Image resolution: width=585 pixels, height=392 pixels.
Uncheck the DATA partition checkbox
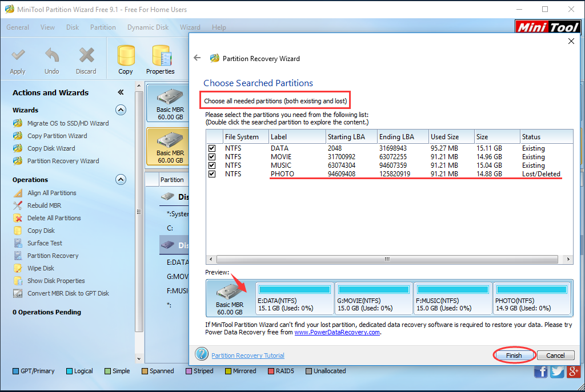(212, 148)
